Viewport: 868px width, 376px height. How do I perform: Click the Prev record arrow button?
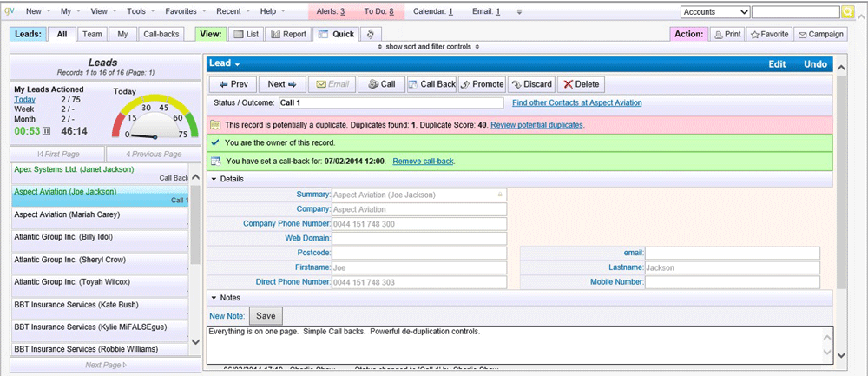[233, 84]
